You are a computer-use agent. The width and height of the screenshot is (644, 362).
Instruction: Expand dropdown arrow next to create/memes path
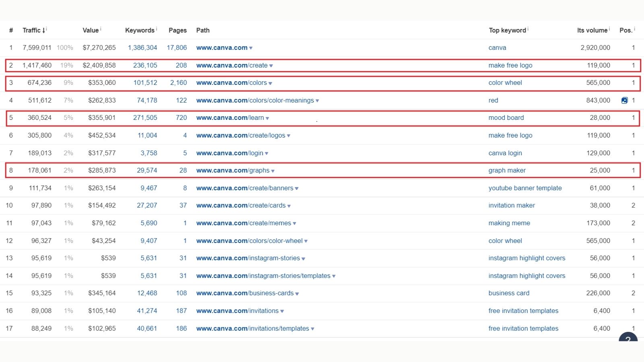294,224
